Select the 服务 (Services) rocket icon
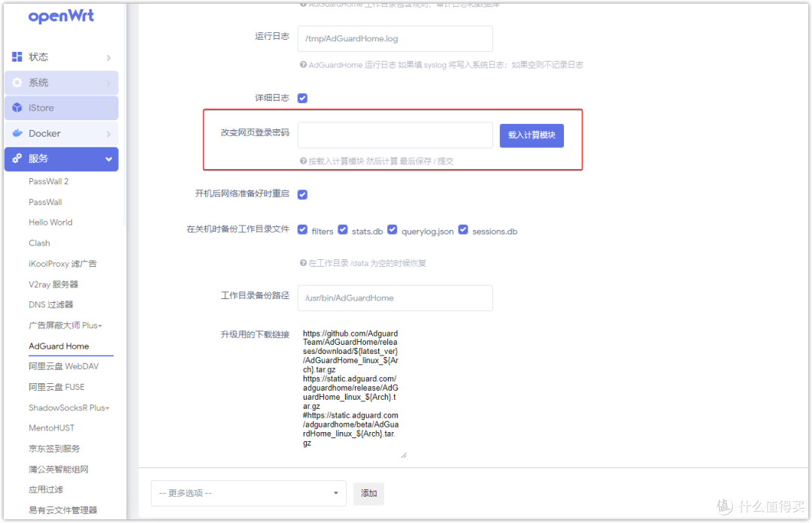The height and width of the screenshot is (523, 812). [17, 159]
